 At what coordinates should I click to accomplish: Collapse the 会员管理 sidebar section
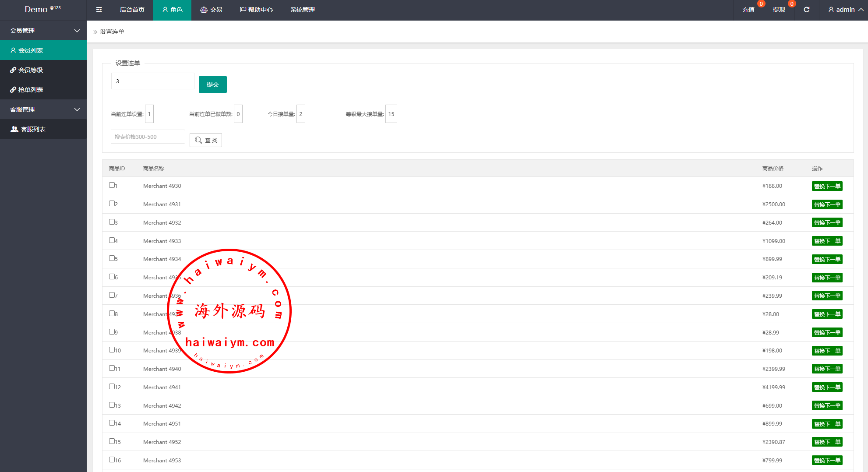point(77,31)
